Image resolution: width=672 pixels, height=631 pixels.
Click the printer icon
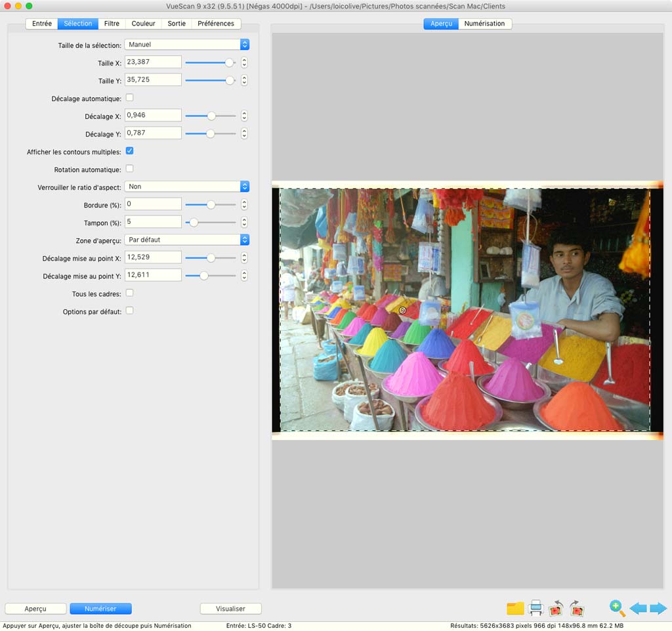536,609
